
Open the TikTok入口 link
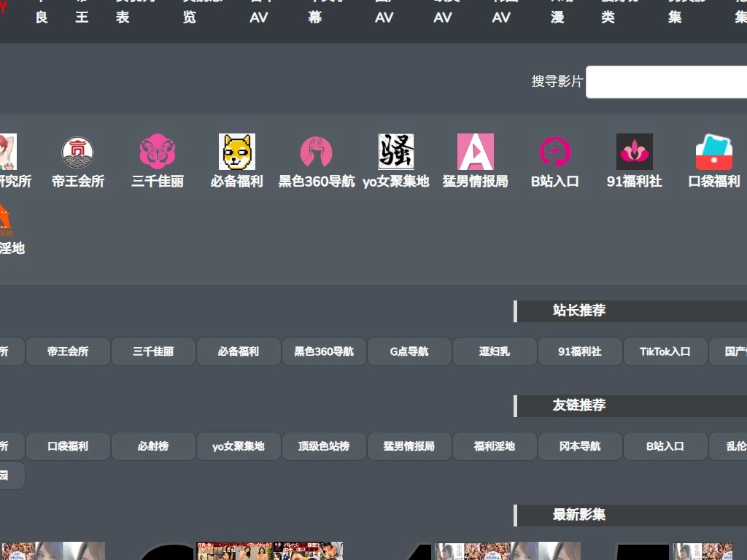click(665, 351)
